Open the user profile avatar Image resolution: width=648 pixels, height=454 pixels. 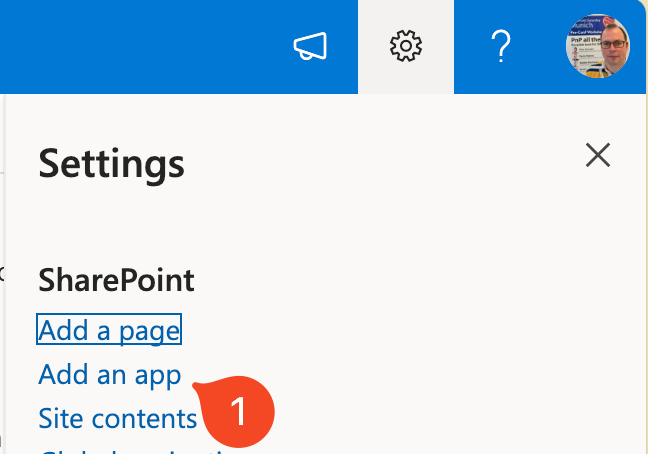pos(597,46)
